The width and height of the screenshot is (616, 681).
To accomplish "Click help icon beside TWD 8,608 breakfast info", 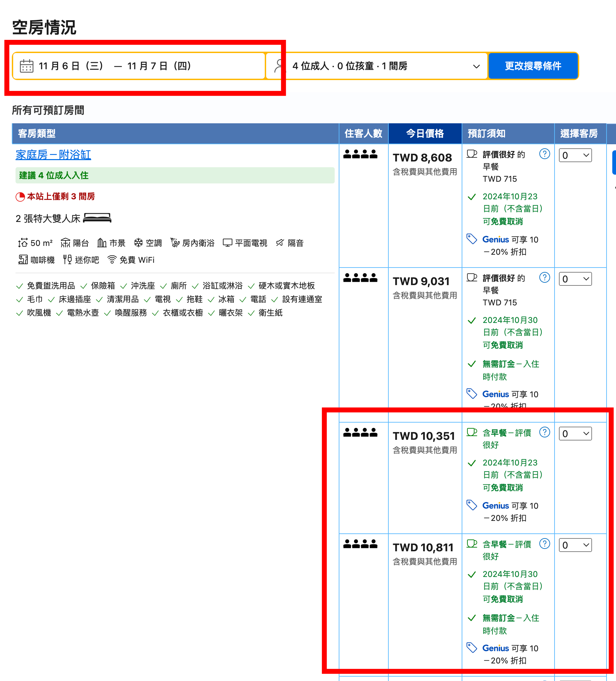I will pos(544,154).
